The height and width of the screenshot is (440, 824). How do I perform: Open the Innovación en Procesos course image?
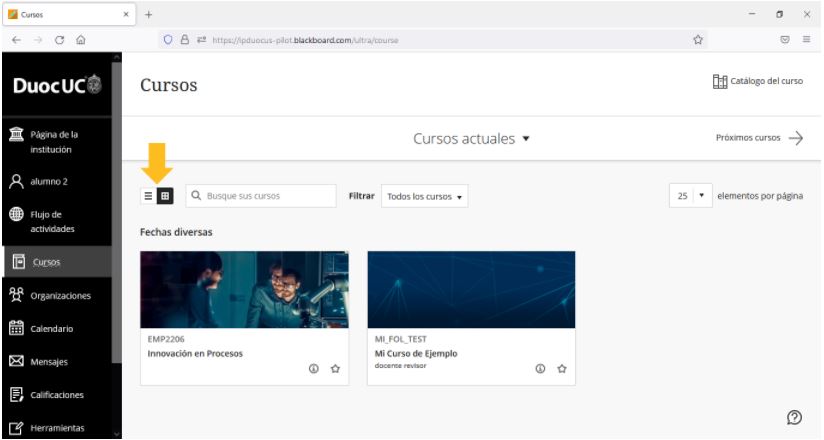tap(244, 290)
